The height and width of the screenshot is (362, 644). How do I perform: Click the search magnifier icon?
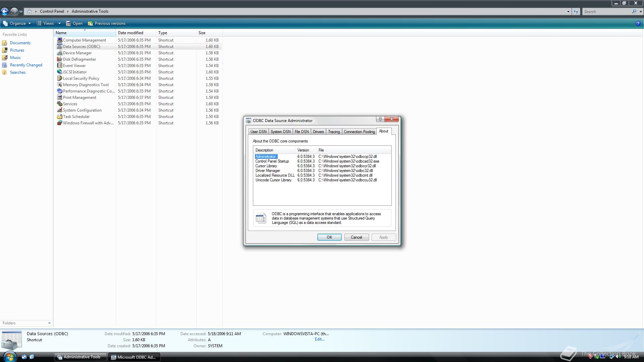[634, 11]
